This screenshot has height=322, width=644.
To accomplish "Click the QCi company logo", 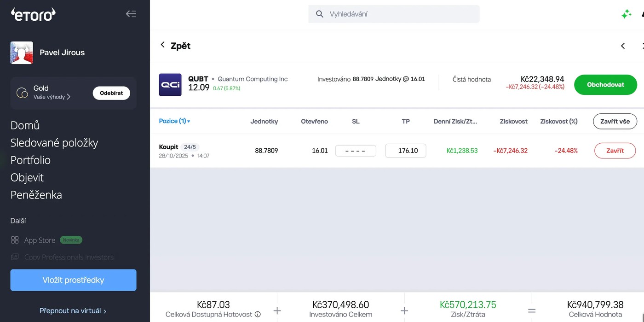I will [x=170, y=85].
